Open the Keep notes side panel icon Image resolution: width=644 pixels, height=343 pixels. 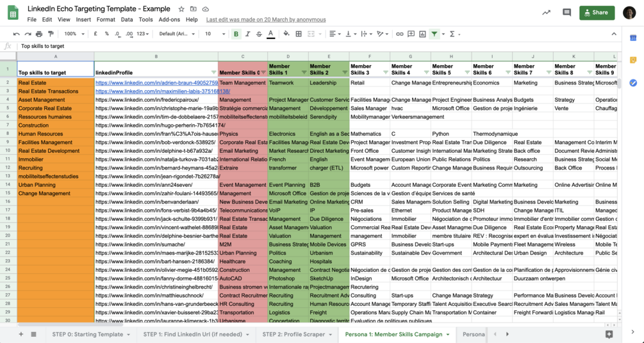click(x=633, y=60)
